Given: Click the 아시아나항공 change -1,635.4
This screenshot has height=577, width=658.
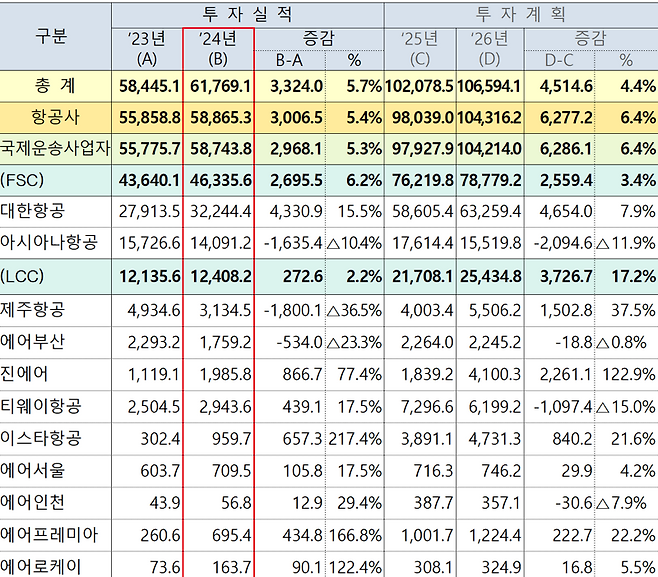Looking at the screenshot, I should 293,243.
